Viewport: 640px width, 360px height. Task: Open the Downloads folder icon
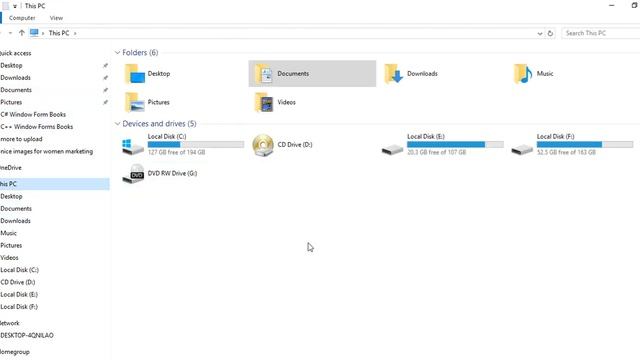[393, 74]
